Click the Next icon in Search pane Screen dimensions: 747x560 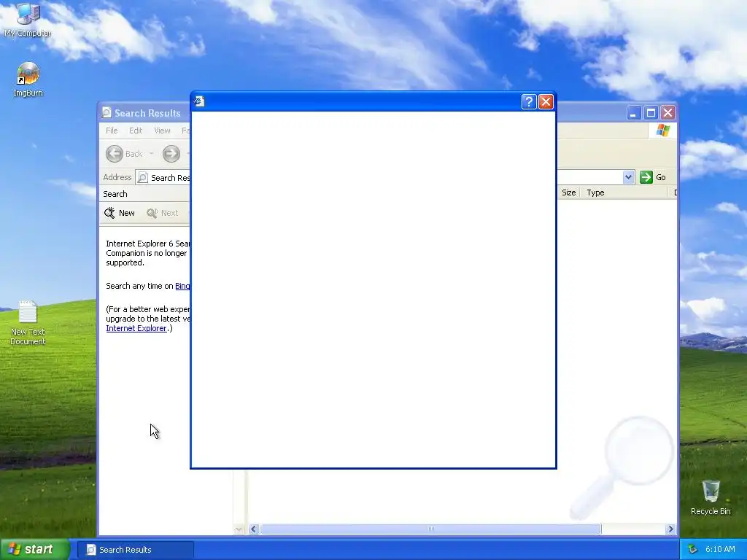coord(152,213)
